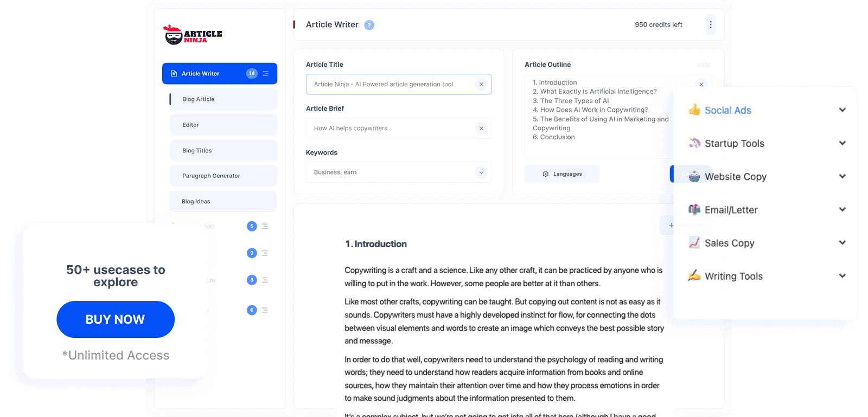The height and width of the screenshot is (417, 868).
Task: Expand the Website Copy category
Action: pos(843,176)
